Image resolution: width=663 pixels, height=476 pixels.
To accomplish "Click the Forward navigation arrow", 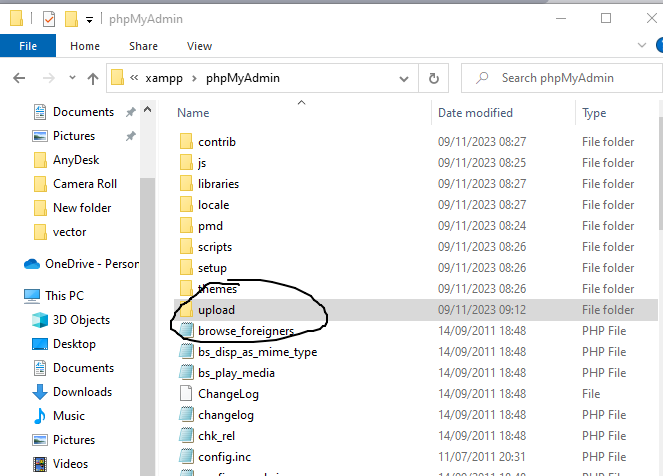I will [49, 78].
